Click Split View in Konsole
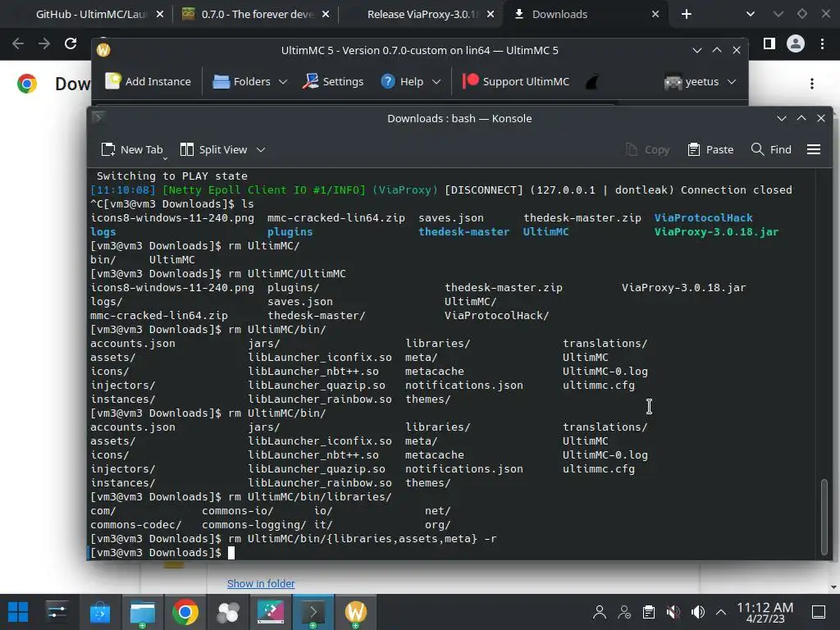 point(214,149)
